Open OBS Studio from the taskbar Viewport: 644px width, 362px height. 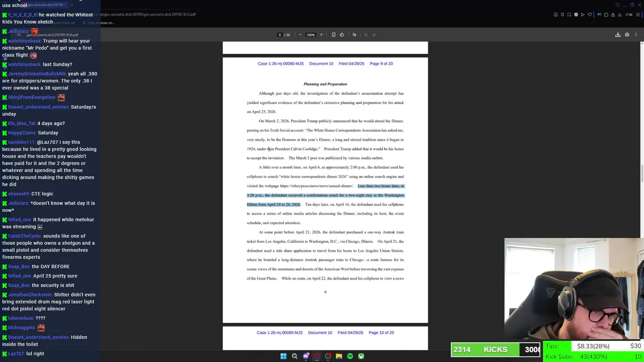[328, 356]
